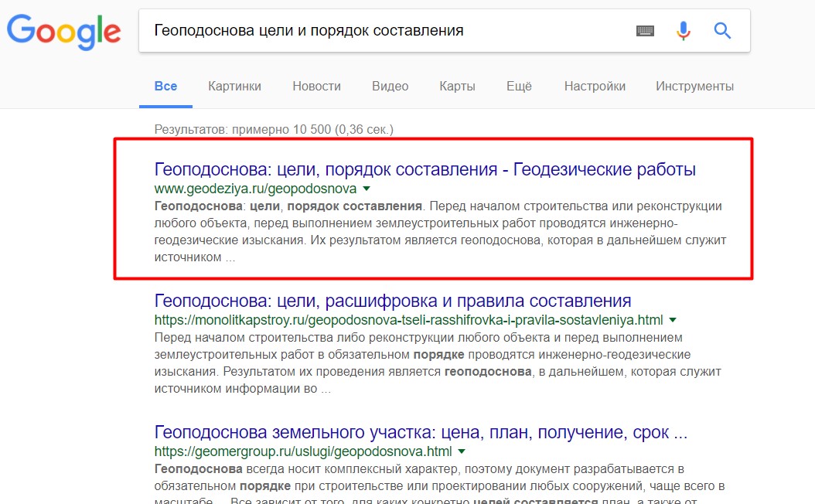Open result Геоподоснова: цели, порядок составления
This screenshot has height=504, width=815.
tap(425, 169)
